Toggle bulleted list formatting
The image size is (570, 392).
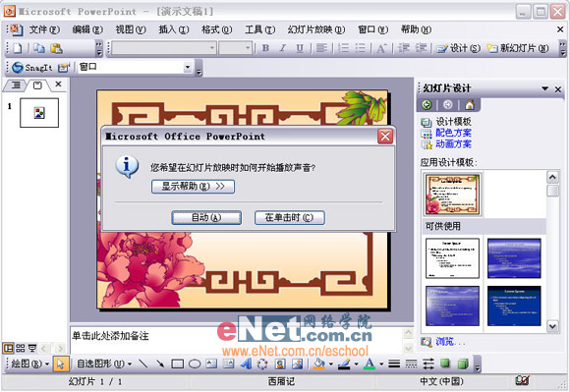click(x=361, y=48)
